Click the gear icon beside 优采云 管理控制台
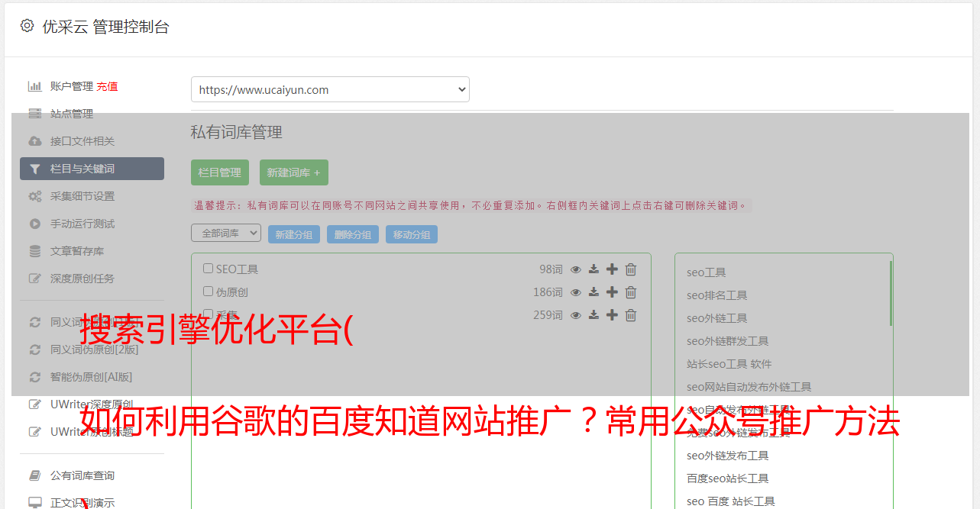Screen dimensions: 980x509 27,26
